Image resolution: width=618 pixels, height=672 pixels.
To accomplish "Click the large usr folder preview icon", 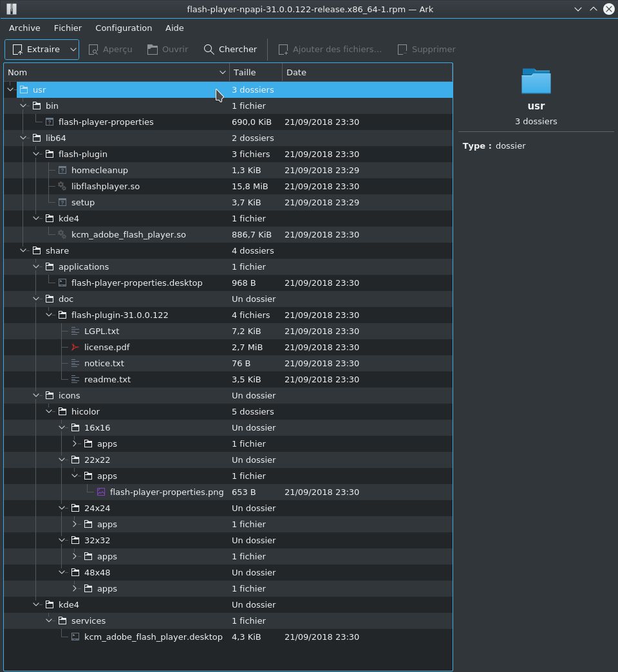I will [x=536, y=81].
